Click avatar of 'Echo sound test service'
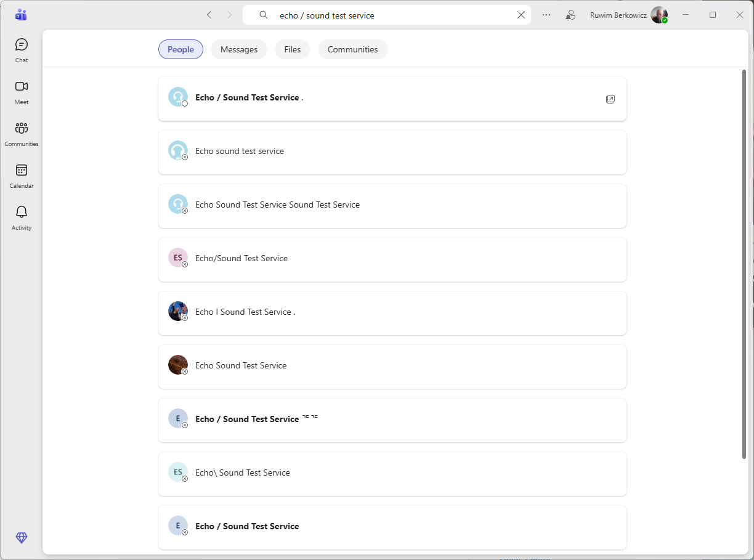 pyautogui.click(x=178, y=151)
